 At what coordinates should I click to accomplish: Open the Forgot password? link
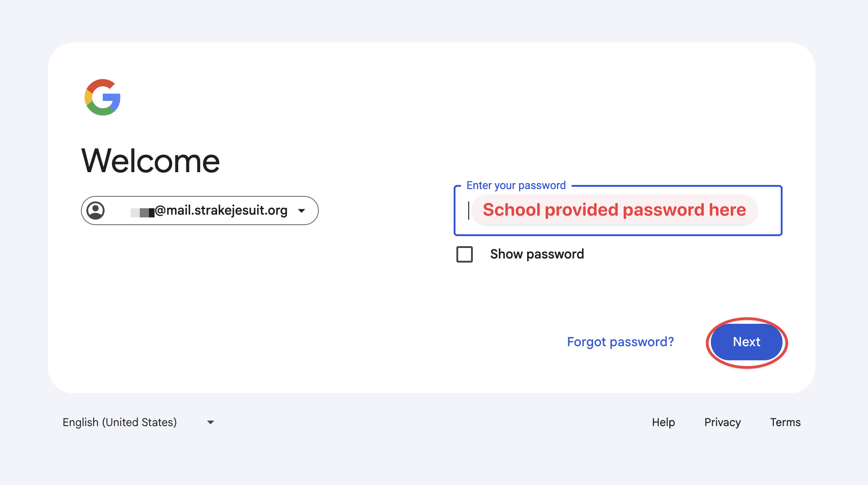point(620,342)
